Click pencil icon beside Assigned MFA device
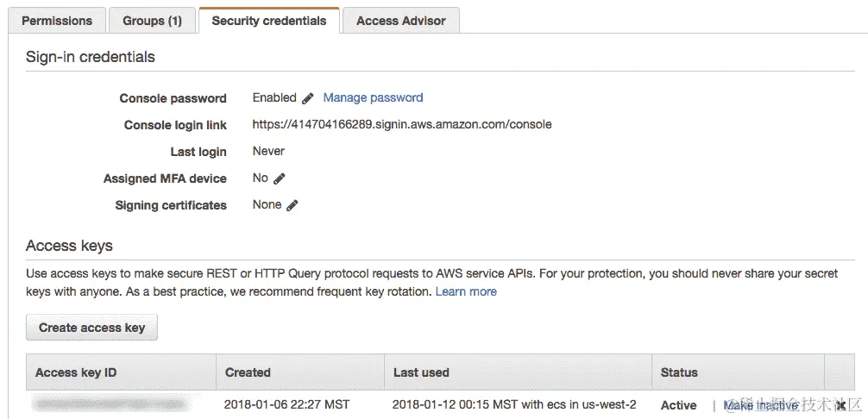This screenshot has height=419, width=868. click(279, 178)
